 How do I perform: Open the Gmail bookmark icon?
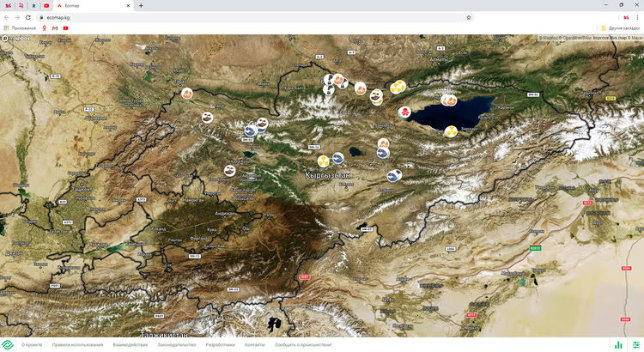tap(55, 28)
